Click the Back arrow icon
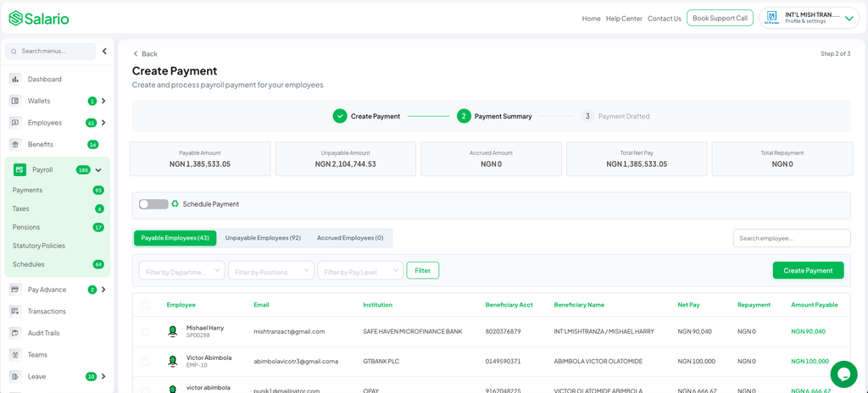 click(136, 53)
